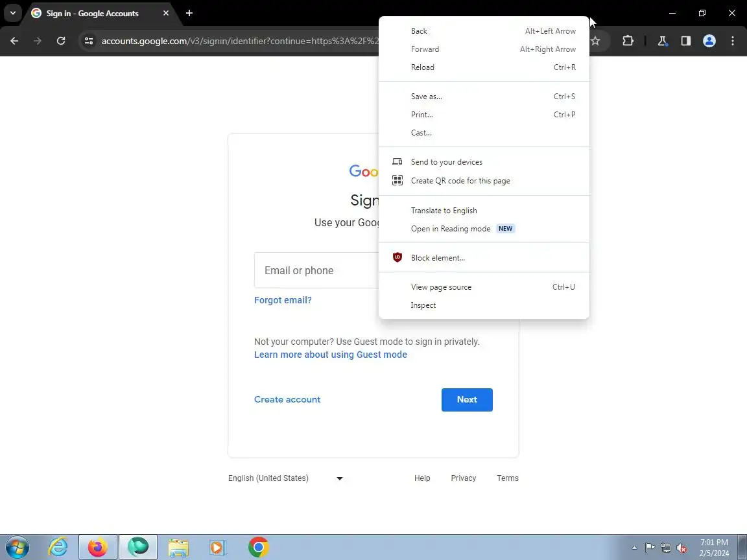Open the green globe browser taskbar icon
This screenshot has height=560, width=747.
(137, 547)
